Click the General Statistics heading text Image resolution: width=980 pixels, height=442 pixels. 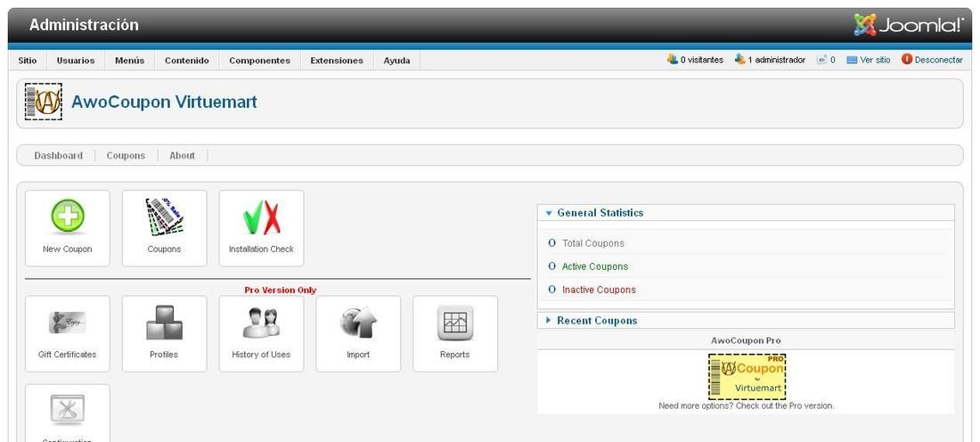tap(600, 213)
